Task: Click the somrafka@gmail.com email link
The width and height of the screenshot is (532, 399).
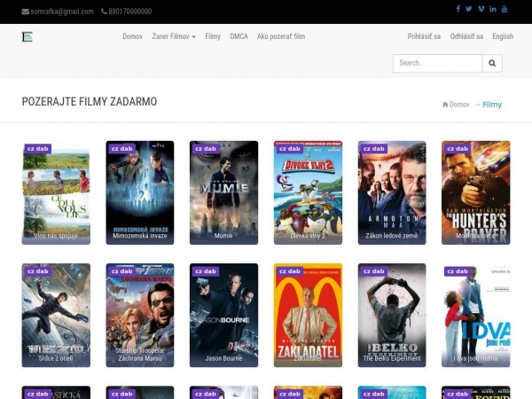Action: pos(62,12)
